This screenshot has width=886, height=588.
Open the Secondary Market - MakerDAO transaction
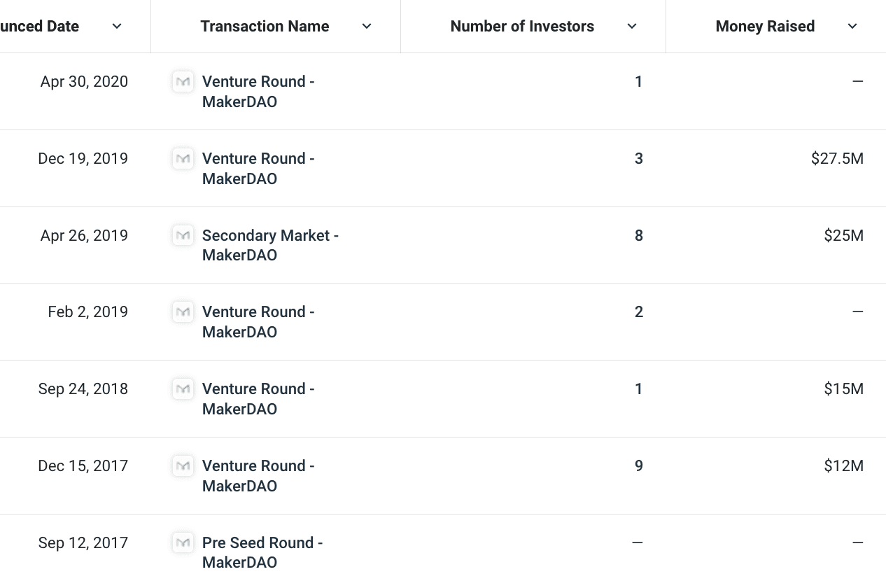pos(270,245)
